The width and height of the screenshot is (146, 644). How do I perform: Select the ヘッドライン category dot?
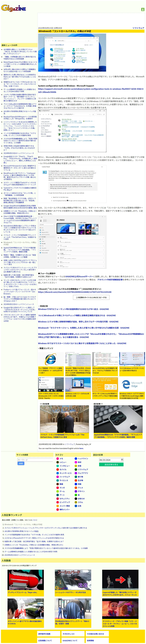pos(76,458)
